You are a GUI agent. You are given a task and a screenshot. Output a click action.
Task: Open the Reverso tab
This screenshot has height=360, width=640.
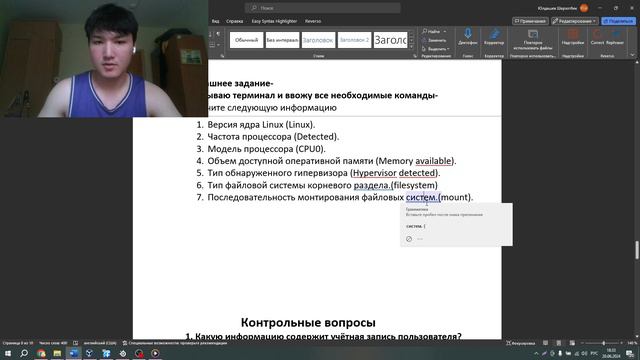[x=313, y=21]
